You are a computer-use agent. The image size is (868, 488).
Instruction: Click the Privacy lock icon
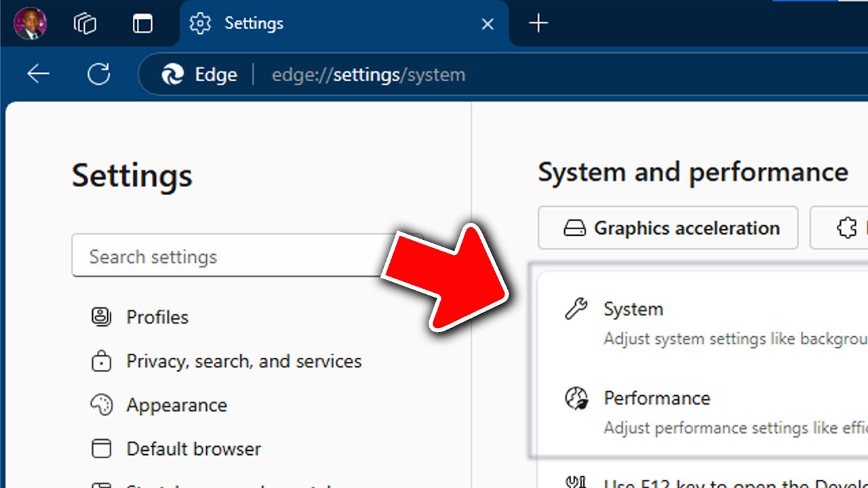(x=101, y=361)
